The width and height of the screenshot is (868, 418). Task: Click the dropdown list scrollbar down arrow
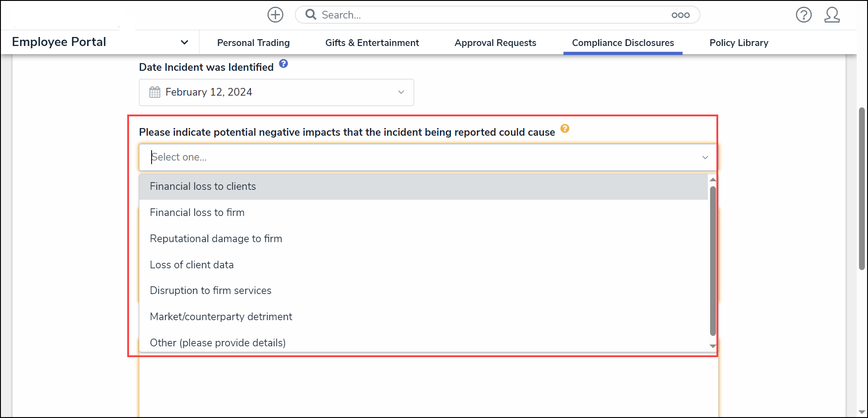coord(713,346)
